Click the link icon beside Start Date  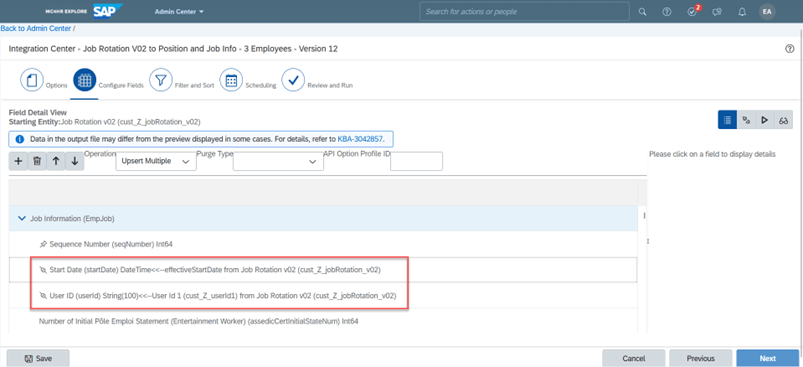pos(43,270)
